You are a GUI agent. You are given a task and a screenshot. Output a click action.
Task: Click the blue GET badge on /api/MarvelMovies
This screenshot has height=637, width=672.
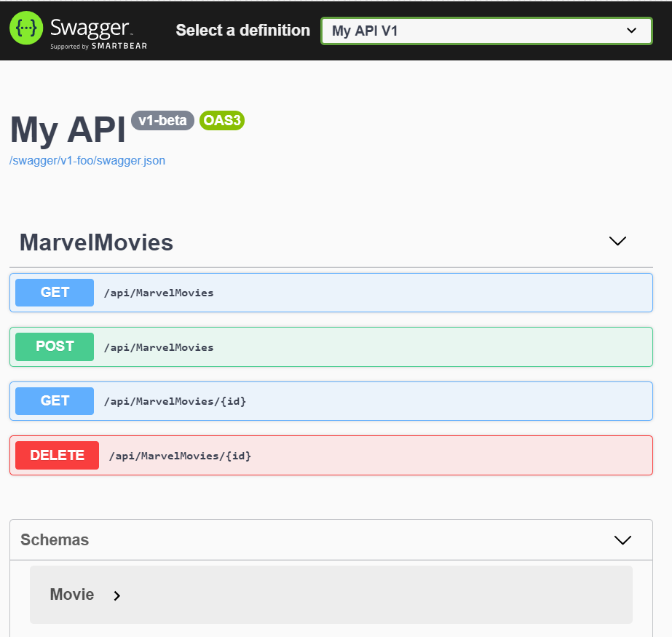54,292
